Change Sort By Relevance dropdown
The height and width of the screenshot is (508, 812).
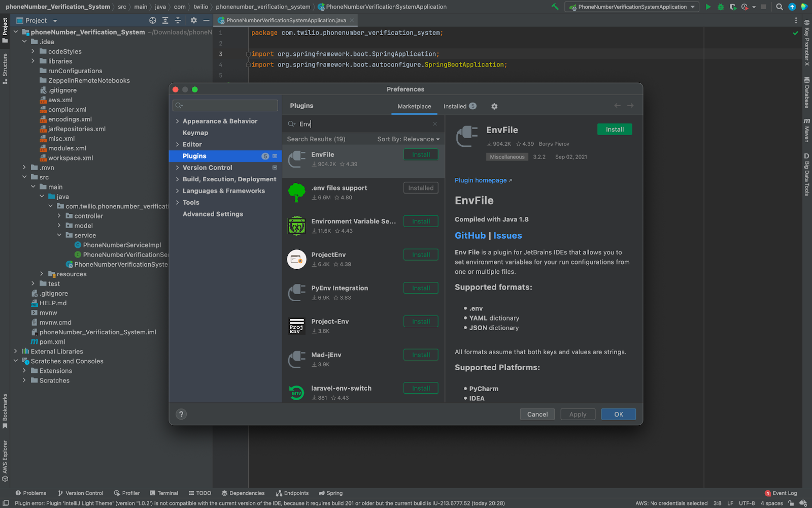tap(408, 139)
